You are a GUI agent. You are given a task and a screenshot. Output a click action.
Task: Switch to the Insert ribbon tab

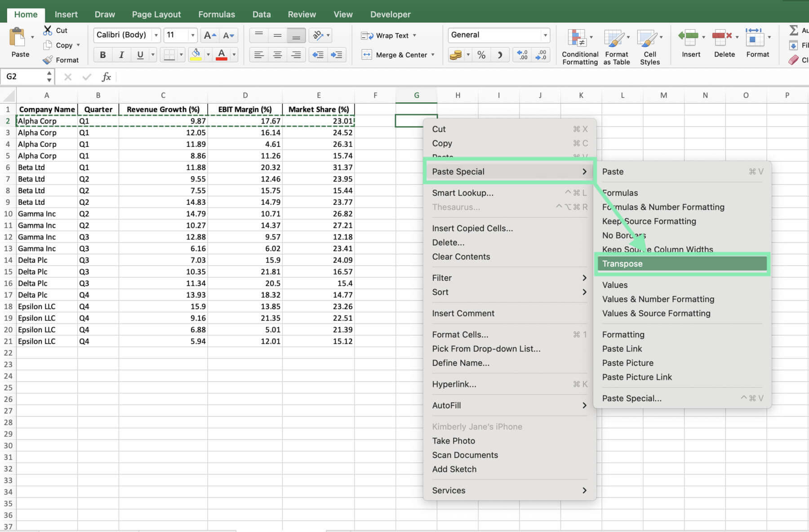(66, 14)
